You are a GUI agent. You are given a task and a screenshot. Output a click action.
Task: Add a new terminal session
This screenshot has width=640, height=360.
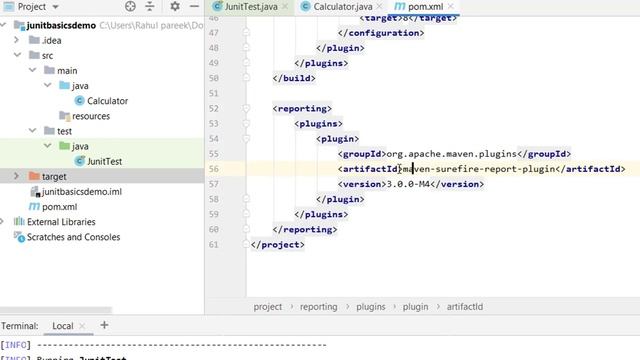[104, 325]
